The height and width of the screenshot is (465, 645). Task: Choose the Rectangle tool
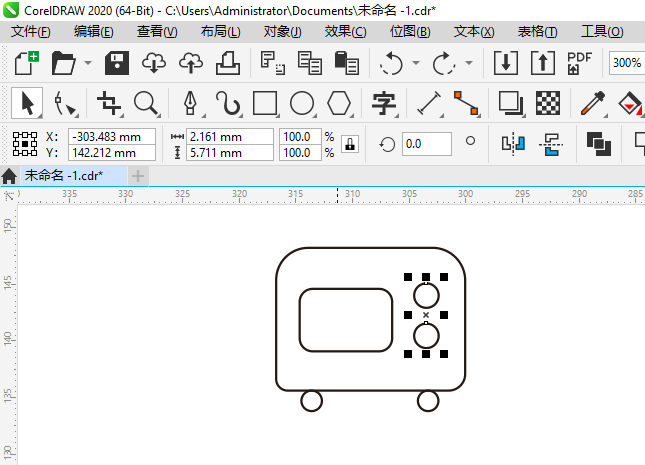[265, 103]
